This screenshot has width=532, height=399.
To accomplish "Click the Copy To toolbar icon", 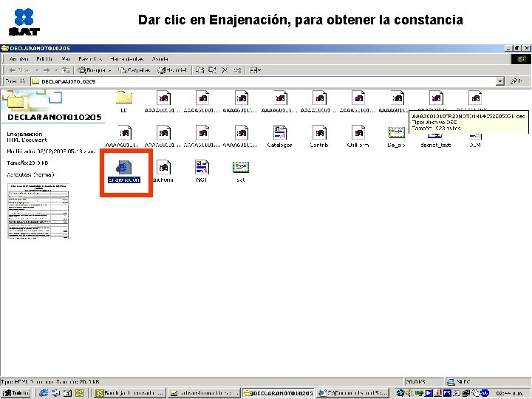I will pyautogui.click(x=212, y=70).
